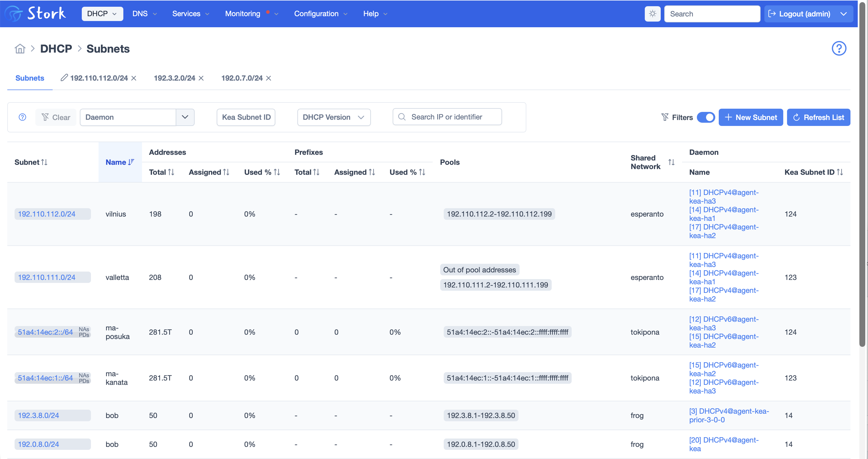Focus the Kea Subnet ID filter field
Viewport: 868px width, 459px height.
coord(246,117)
